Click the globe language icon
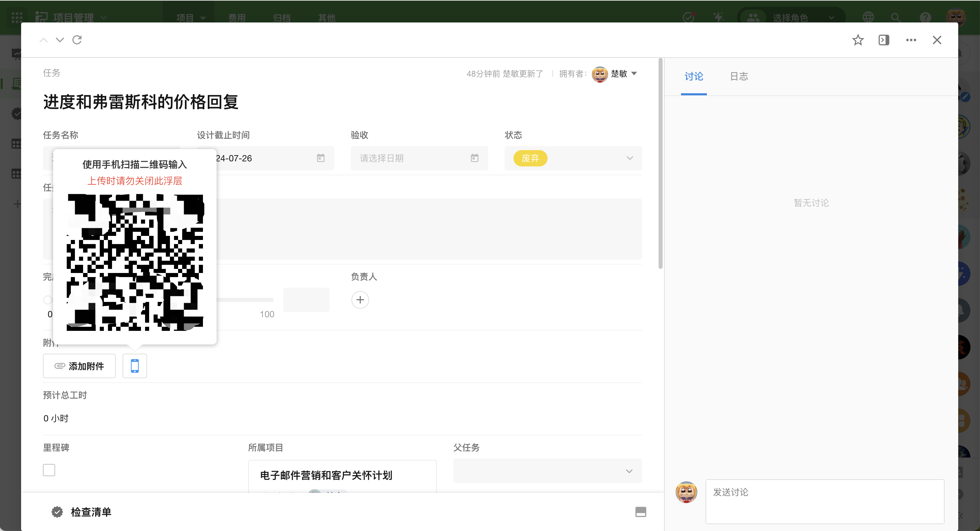Viewport: 980px width, 531px height. tap(868, 17)
